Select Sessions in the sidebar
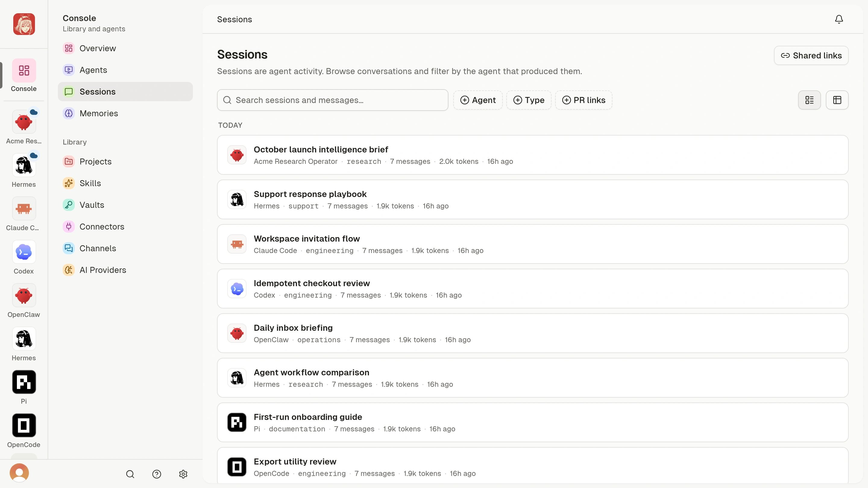The width and height of the screenshot is (868, 488). 125,92
